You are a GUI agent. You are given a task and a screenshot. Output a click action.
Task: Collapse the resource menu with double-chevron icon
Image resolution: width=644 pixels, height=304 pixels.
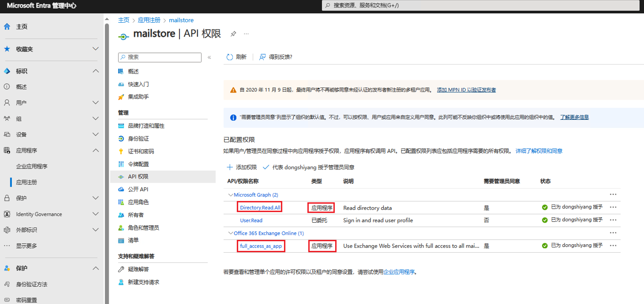209,57
